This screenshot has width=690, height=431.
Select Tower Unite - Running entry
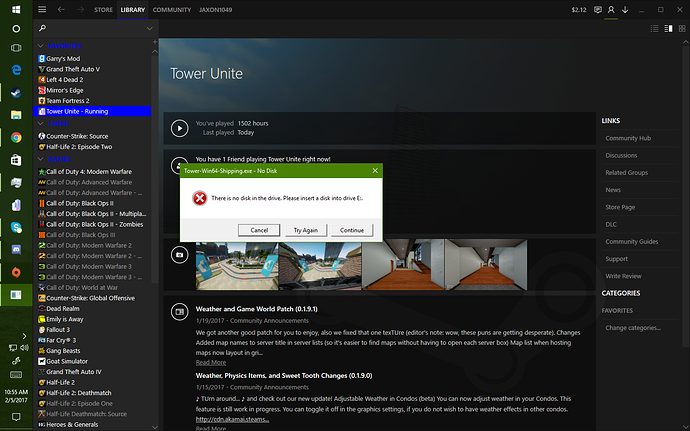(92, 111)
